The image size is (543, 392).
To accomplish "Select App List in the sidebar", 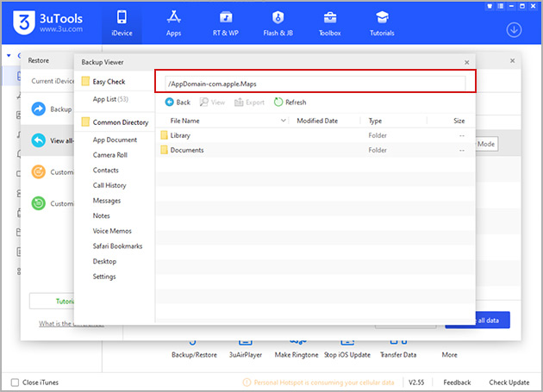I will pyautogui.click(x=111, y=99).
